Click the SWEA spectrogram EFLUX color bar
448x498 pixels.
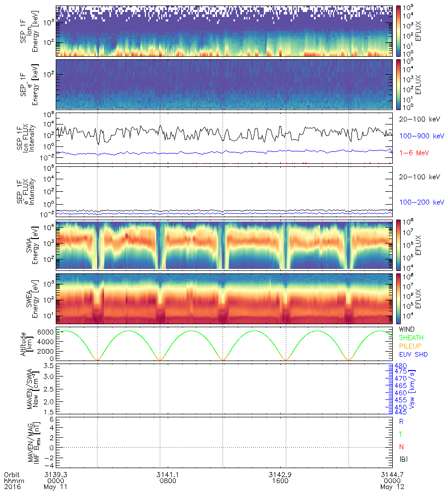tap(399, 298)
